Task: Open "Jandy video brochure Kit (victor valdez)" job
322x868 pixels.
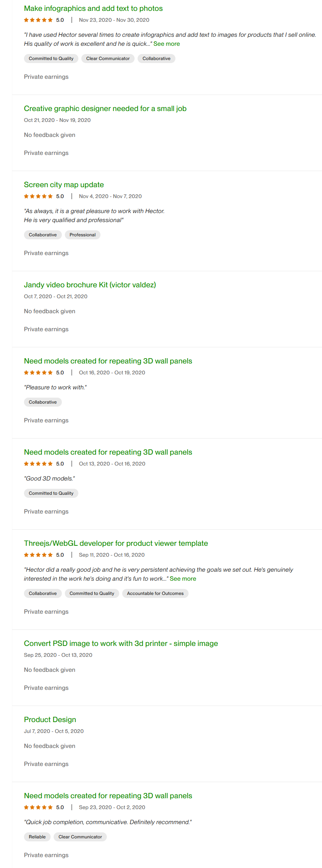Action: point(90,285)
